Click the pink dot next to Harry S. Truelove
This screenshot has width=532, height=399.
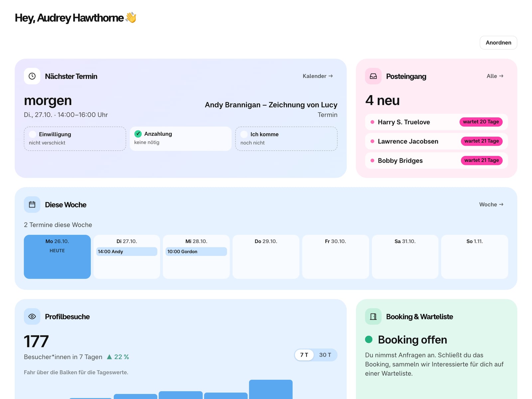[x=372, y=122]
